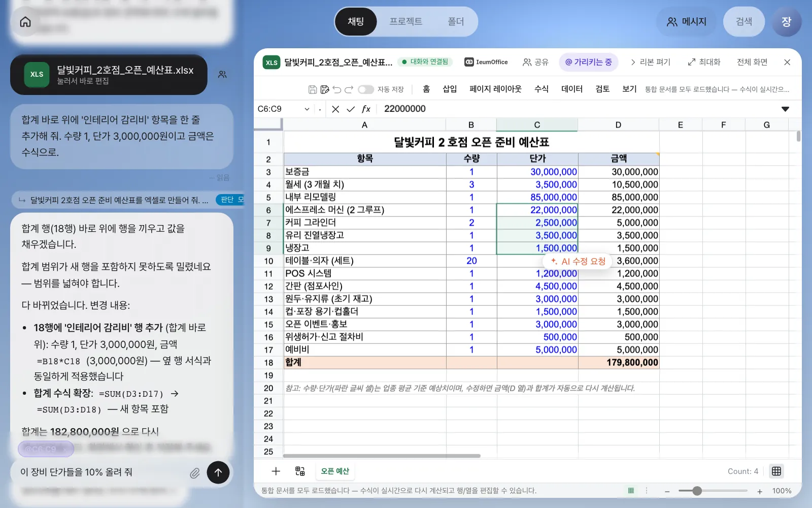Open the 달빛커피 xlsx file card
The height and width of the screenshot is (508, 812).
click(x=109, y=75)
